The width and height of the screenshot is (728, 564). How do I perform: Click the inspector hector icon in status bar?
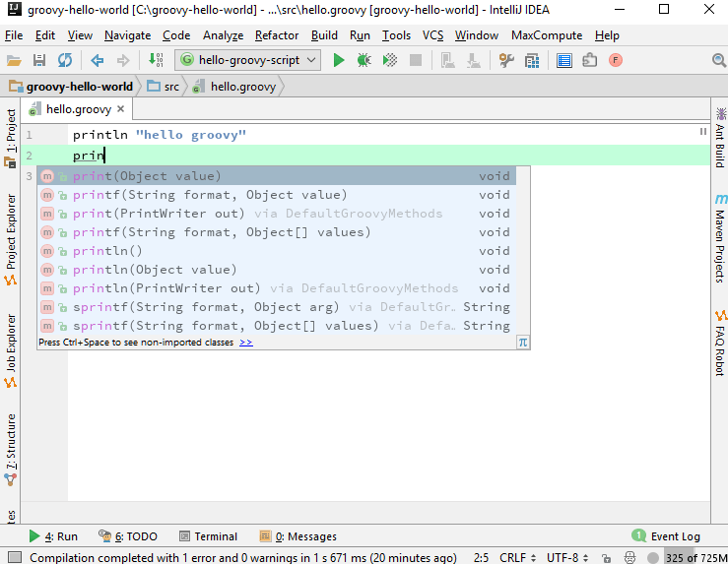pyautogui.click(x=629, y=557)
